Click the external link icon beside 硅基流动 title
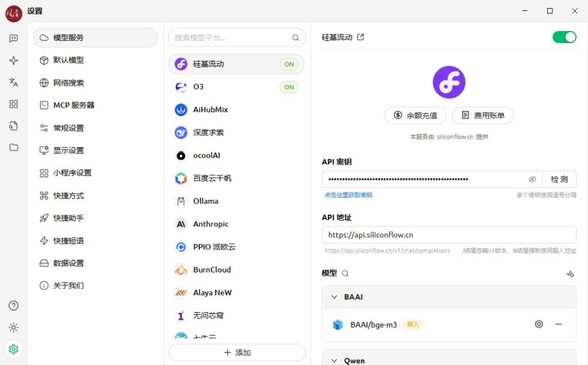 tap(361, 37)
